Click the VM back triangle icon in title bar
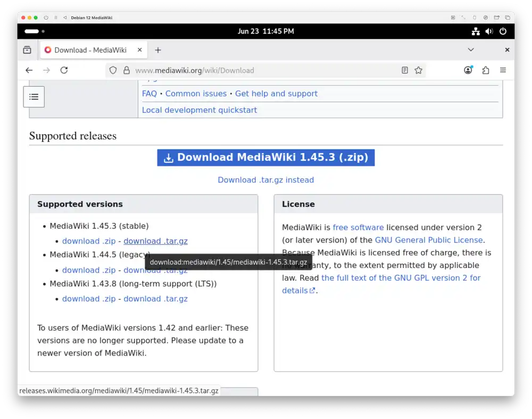Viewport: 532px width, 419px height. (65, 18)
